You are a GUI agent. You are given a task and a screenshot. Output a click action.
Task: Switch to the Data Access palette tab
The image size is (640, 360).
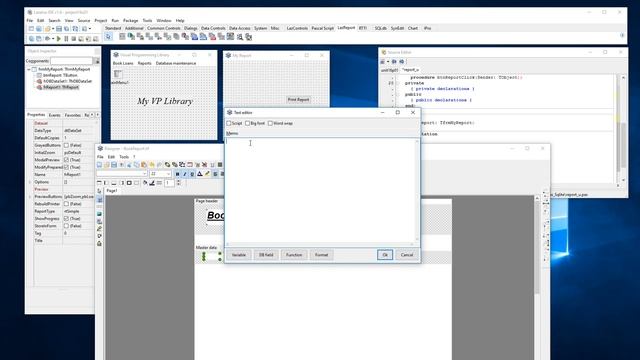[x=239, y=28]
